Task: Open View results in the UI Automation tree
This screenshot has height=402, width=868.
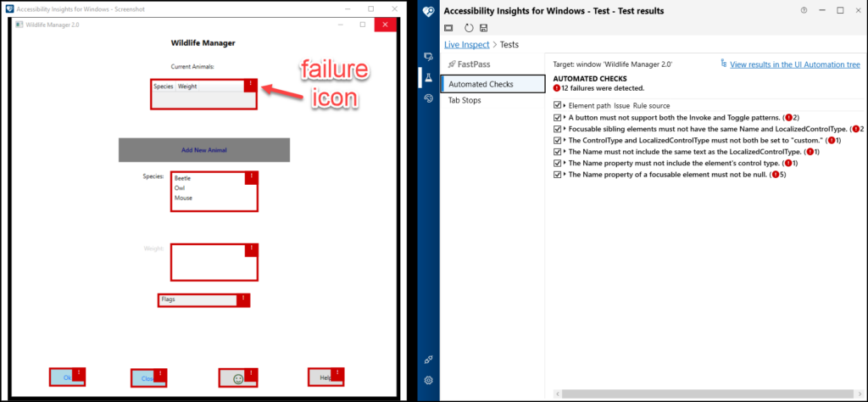Action: (x=794, y=64)
